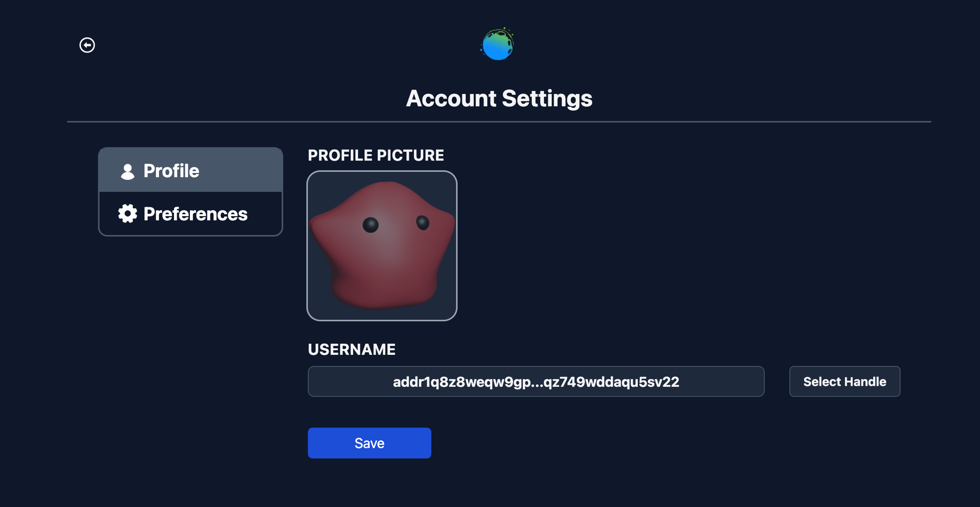The image size is (980, 507).
Task: Click the word Account in the title
Action: pyautogui.click(x=451, y=99)
